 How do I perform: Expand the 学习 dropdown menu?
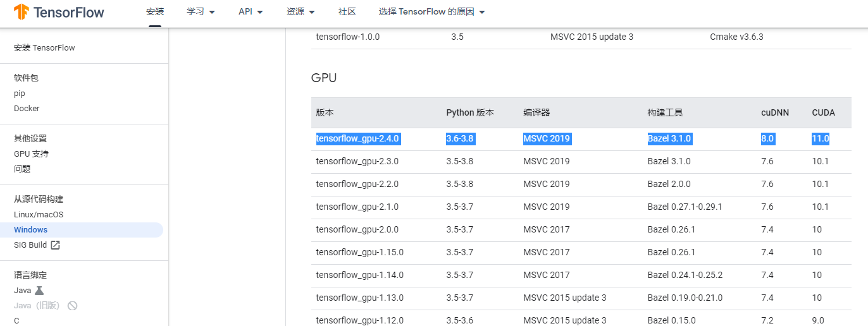pyautogui.click(x=201, y=12)
